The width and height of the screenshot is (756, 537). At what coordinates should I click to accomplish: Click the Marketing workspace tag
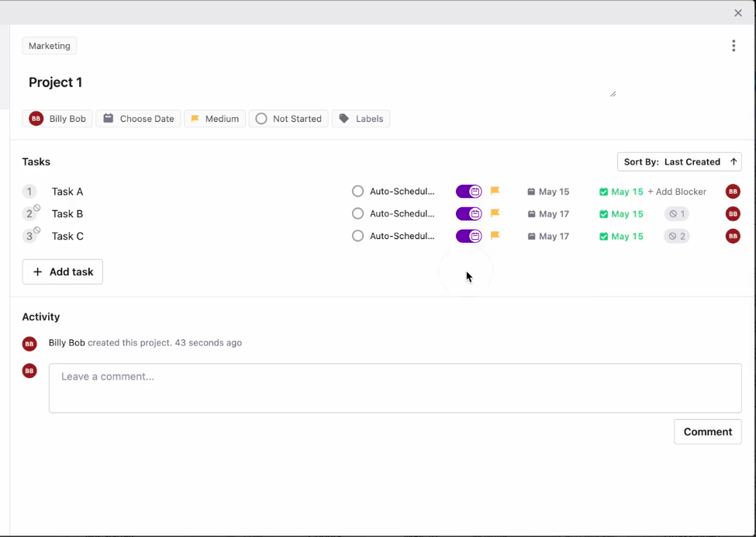(x=50, y=46)
